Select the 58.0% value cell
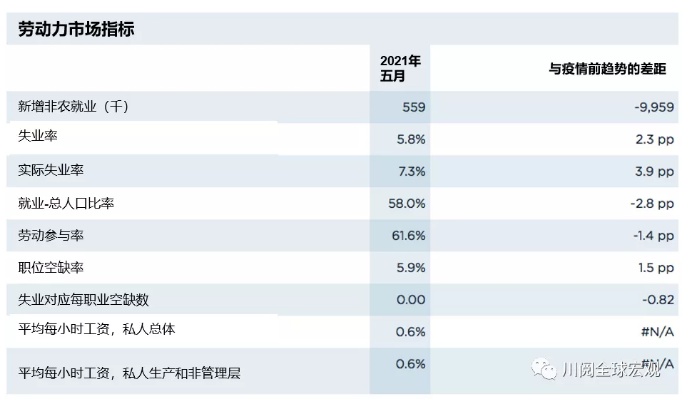 click(x=408, y=203)
